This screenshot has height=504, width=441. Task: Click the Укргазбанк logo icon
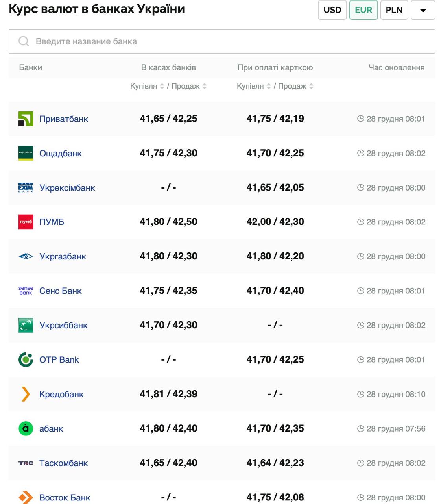tap(26, 256)
